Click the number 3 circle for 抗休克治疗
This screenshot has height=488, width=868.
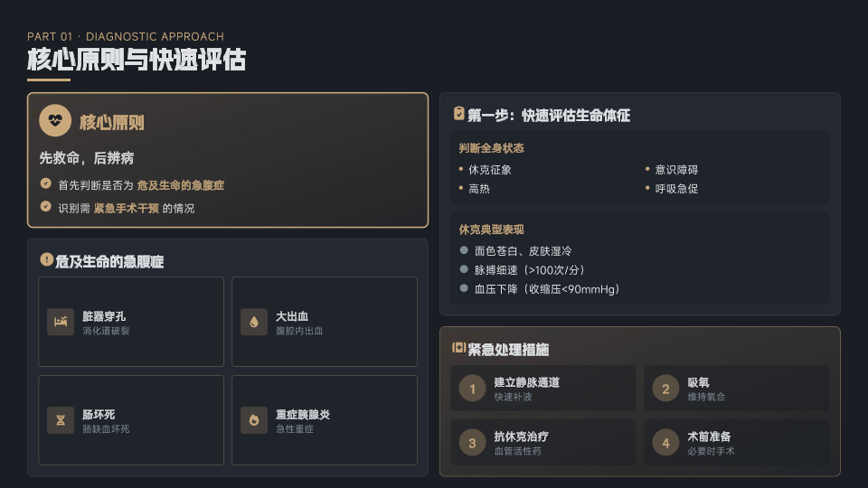tap(472, 443)
